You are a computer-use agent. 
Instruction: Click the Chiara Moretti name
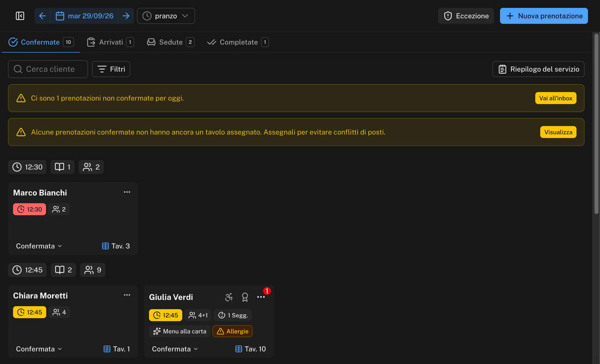tap(40, 296)
